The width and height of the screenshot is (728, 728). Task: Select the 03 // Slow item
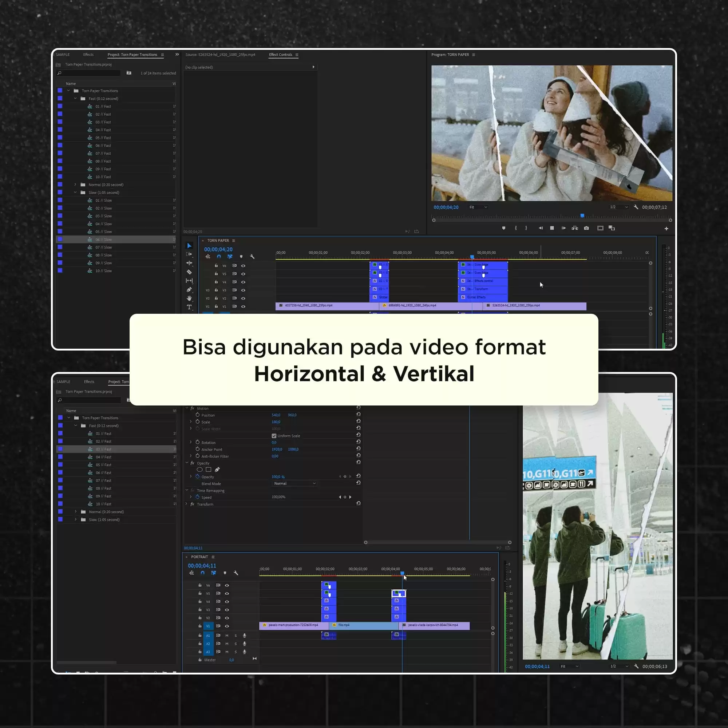[x=104, y=216]
